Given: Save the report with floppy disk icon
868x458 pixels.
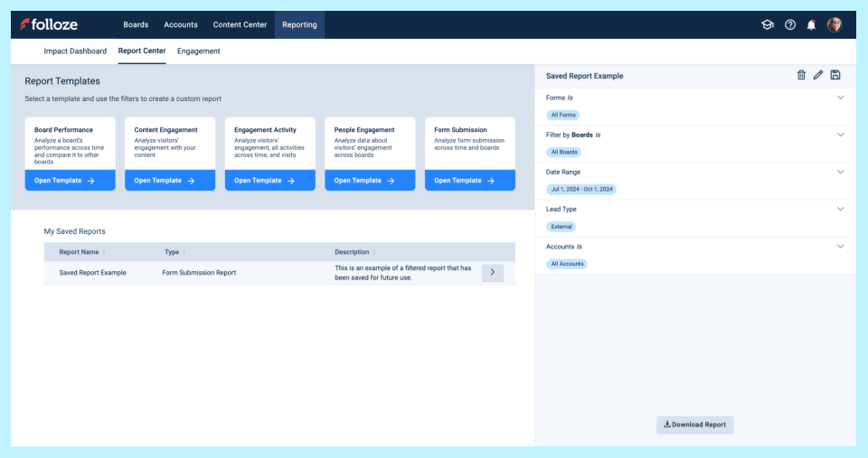Looking at the screenshot, I should point(835,75).
